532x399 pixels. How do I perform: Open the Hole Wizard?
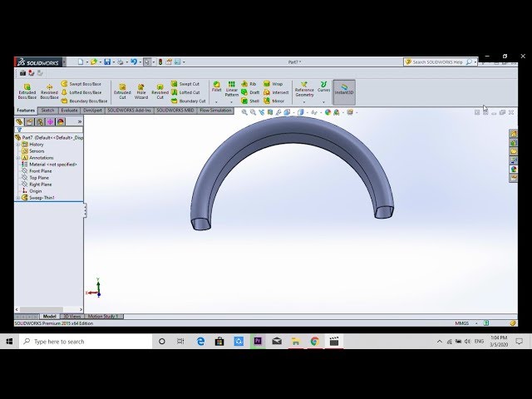pos(141,91)
